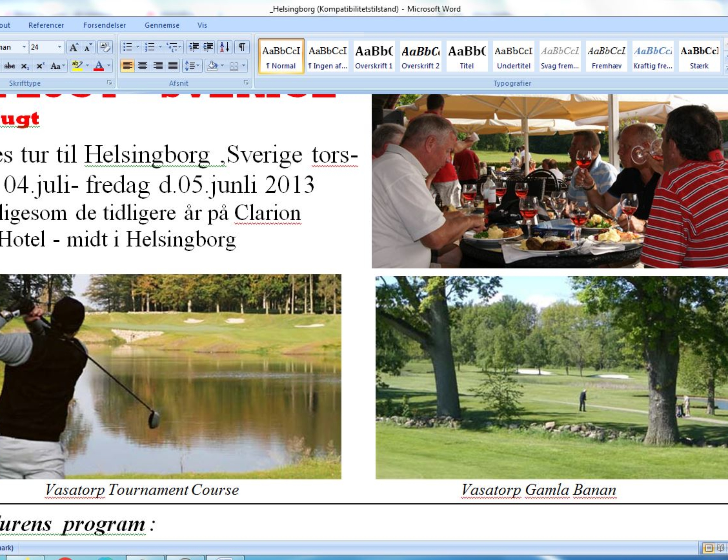Click the Shrink Font button

coord(88,47)
